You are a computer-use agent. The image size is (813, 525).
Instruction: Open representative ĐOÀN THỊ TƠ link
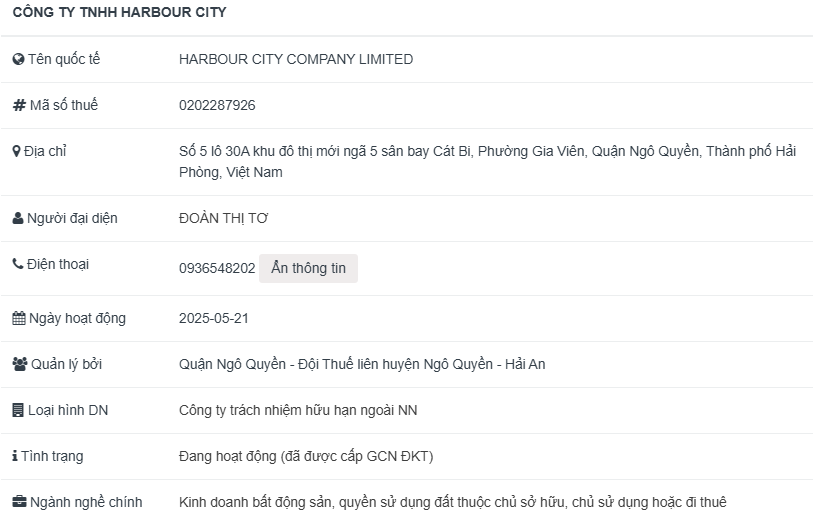(x=223, y=218)
